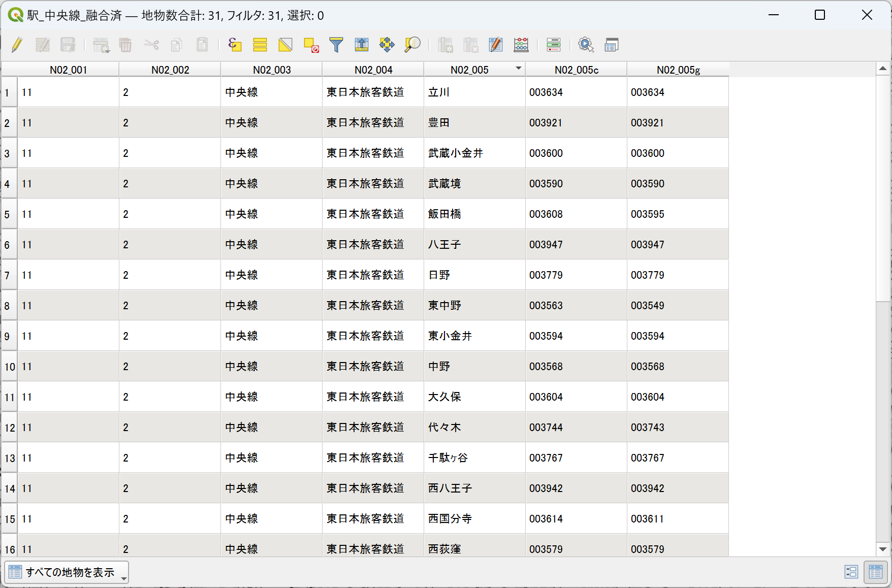
Task: Open organize columns table-with-pencil icon
Action: coord(496,45)
